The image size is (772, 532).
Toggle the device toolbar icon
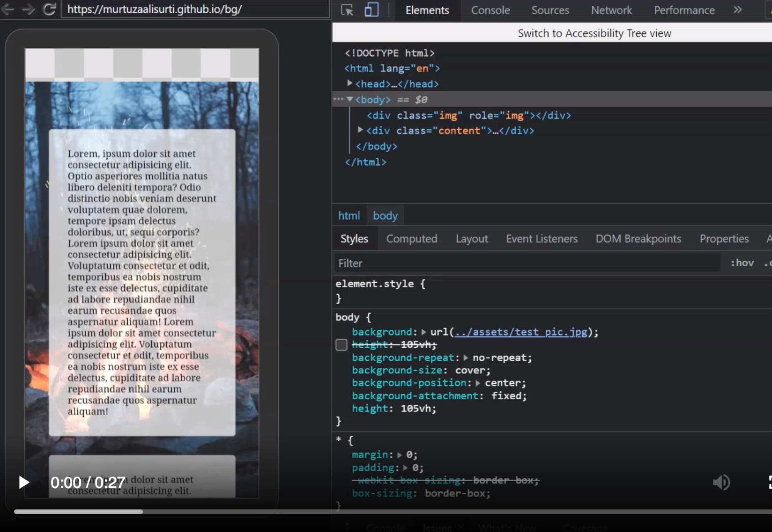[x=371, y=10]
